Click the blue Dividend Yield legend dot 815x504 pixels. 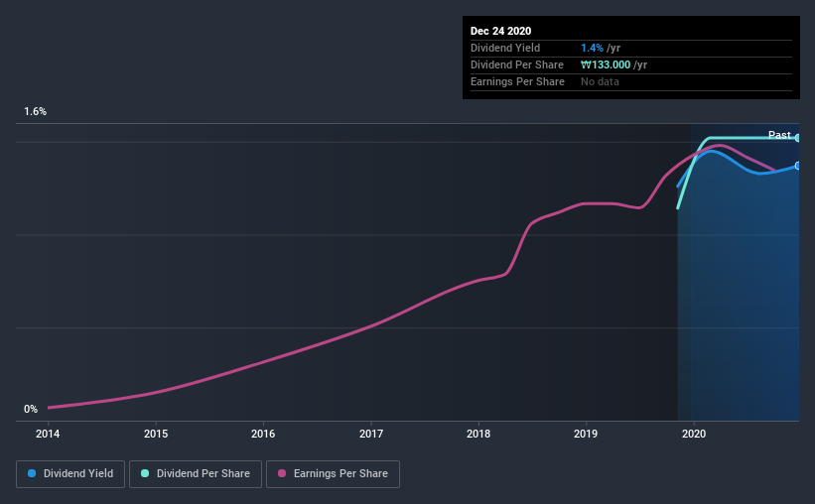coord(32,473)
